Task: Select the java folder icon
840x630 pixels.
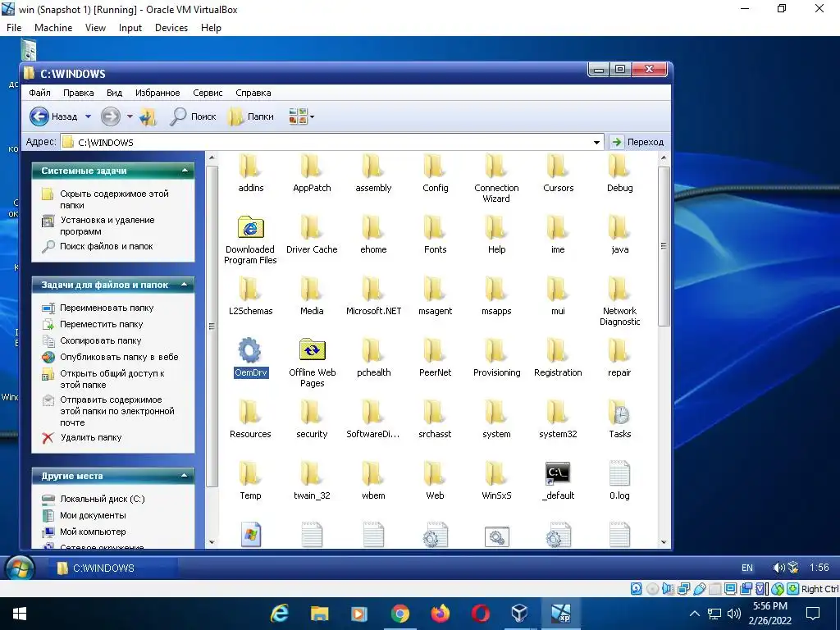Action: pyautogui.click(x=619, y=228)
